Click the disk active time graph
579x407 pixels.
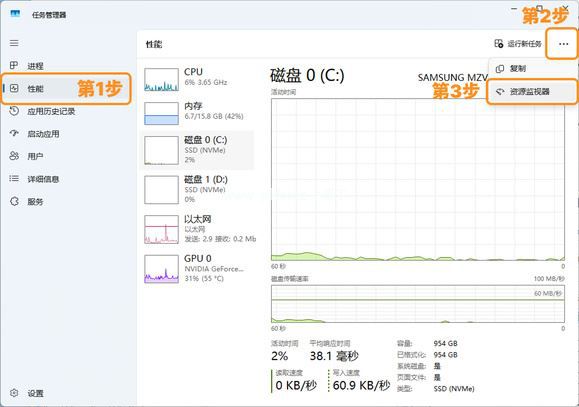click(x=418, y=179)
